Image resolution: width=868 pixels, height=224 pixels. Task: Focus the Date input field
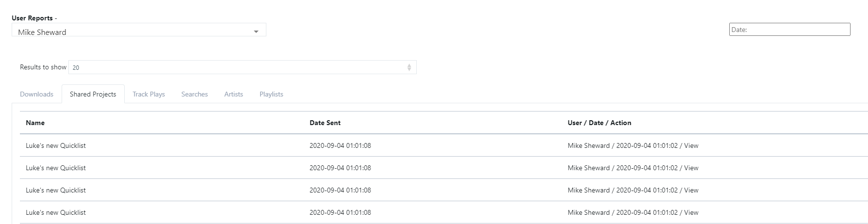click(x=789, y=30)
